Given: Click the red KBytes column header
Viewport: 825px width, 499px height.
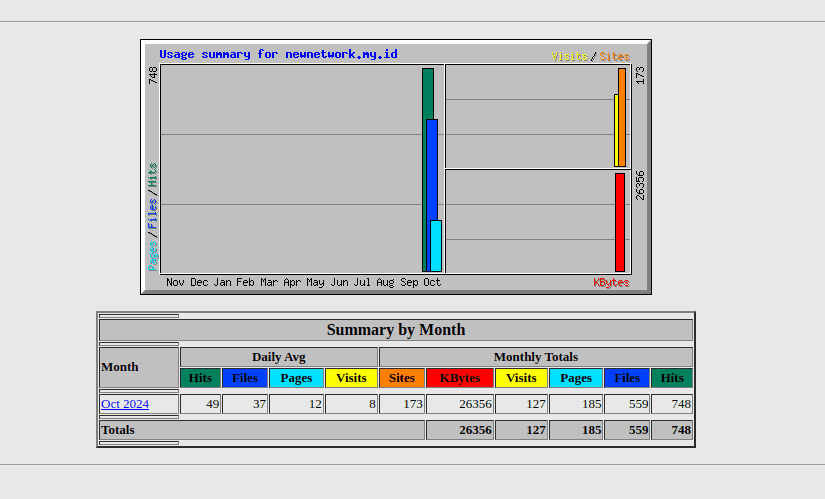Looking at the screenshot, I should click(x=460, y=378).
